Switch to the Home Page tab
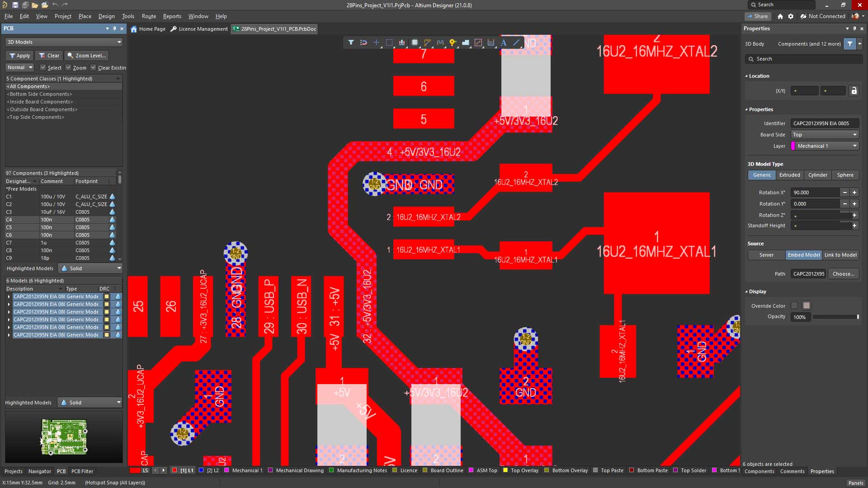Screen dimensions: 868x488 click(x=148, y=29)
